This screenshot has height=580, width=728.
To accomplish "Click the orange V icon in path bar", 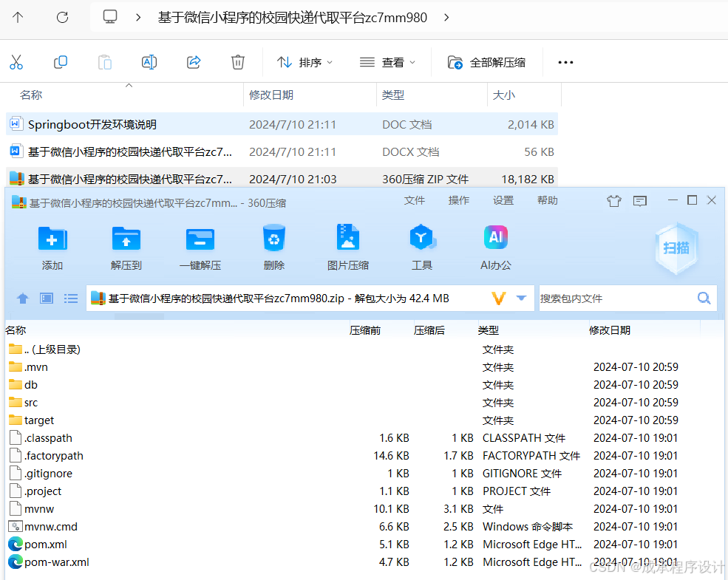I will click(498, 298).
